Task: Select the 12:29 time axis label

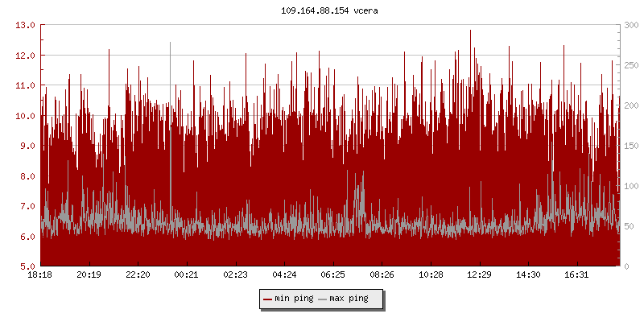Action: 479,275
